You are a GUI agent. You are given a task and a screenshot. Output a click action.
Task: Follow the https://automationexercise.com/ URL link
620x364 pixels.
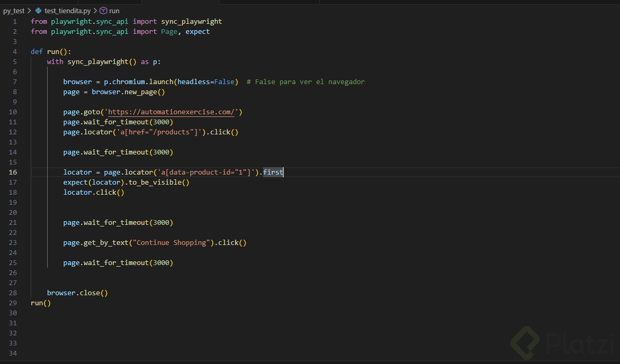pyautogui.click(x=171, y=112)
